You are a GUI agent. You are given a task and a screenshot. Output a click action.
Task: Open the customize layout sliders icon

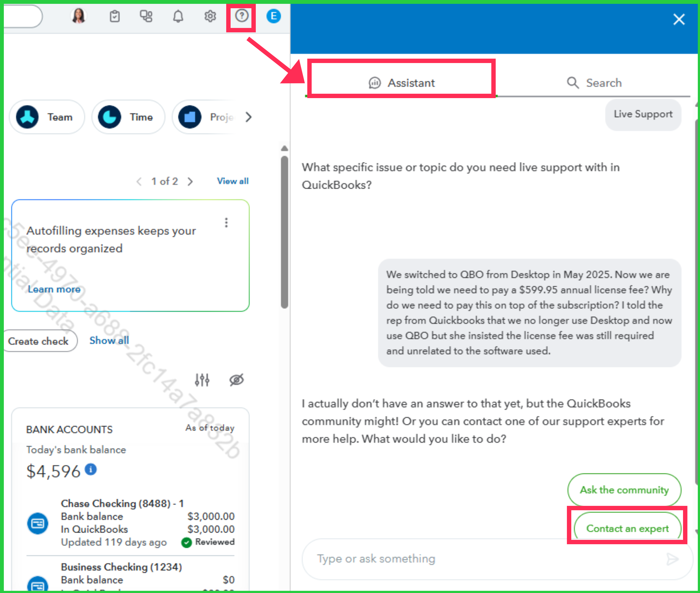tap(202, 380)
